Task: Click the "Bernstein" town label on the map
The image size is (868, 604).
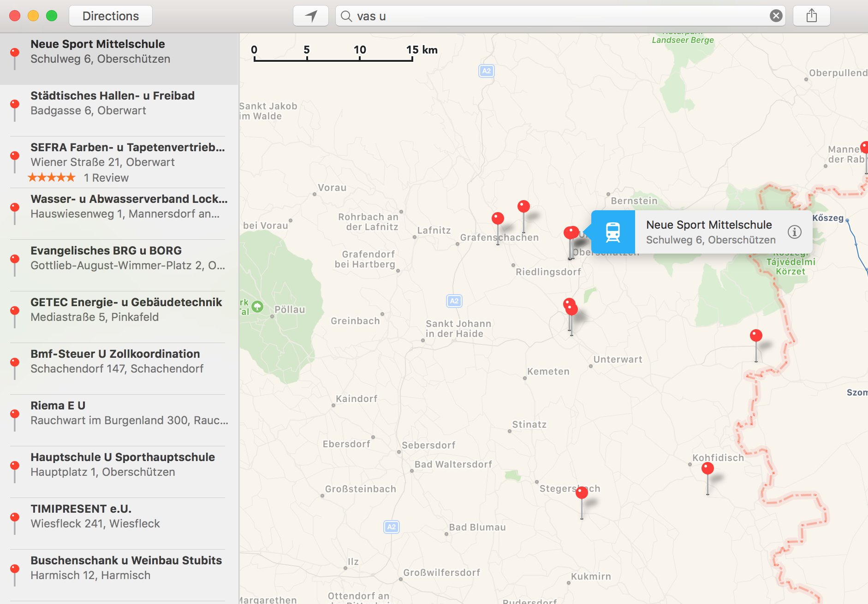Action: tap(634, 201)
